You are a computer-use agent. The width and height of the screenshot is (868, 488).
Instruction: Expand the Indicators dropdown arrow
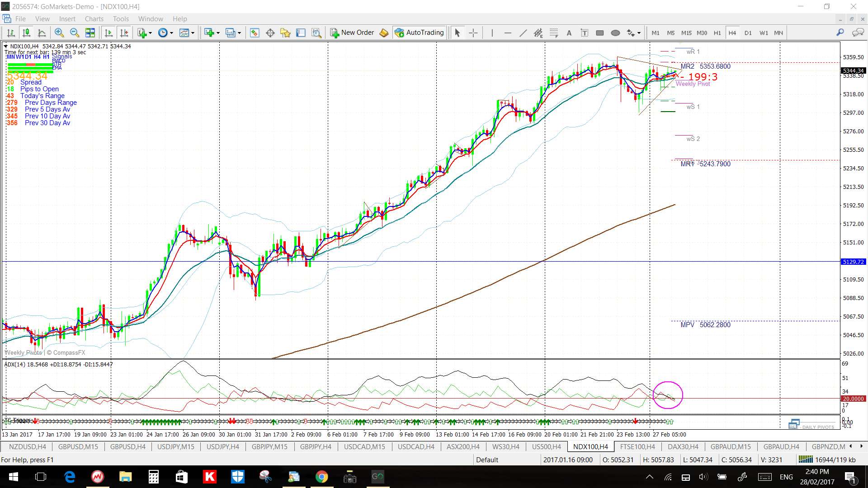[x=150, y=33]
